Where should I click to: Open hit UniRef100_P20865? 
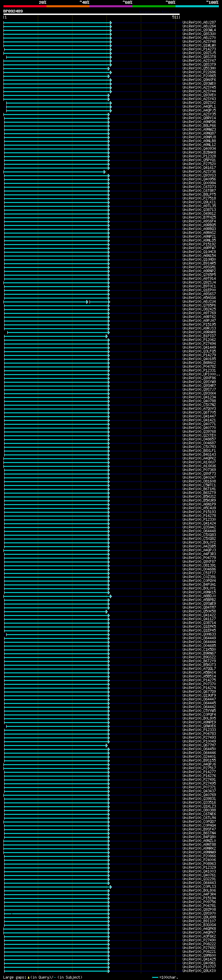pyautogui.click(x=199, y=76)
